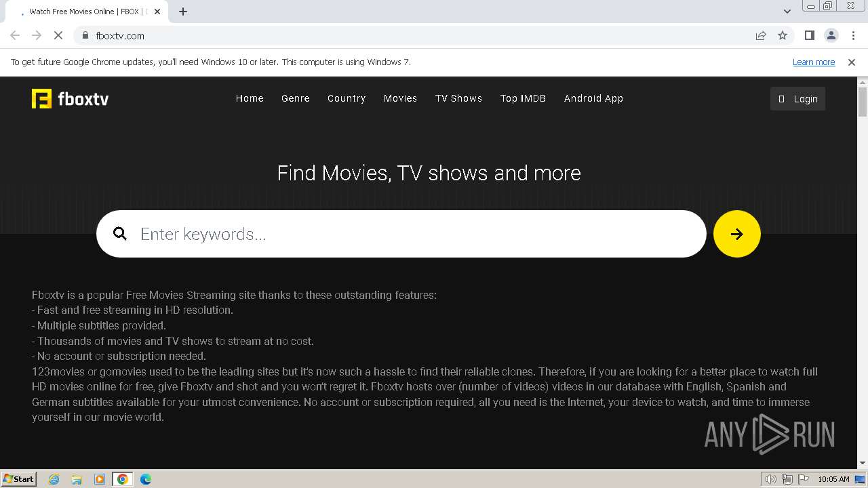View site information padlock
Viewport: 868px width, 488px height.
85,36
